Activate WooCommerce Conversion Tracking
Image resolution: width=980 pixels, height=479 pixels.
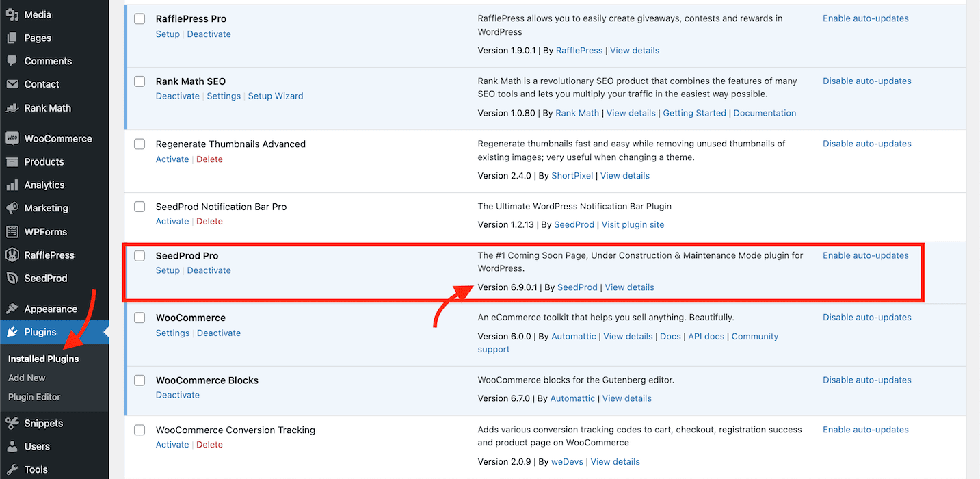pyautogui.click(x=172, y=445)
